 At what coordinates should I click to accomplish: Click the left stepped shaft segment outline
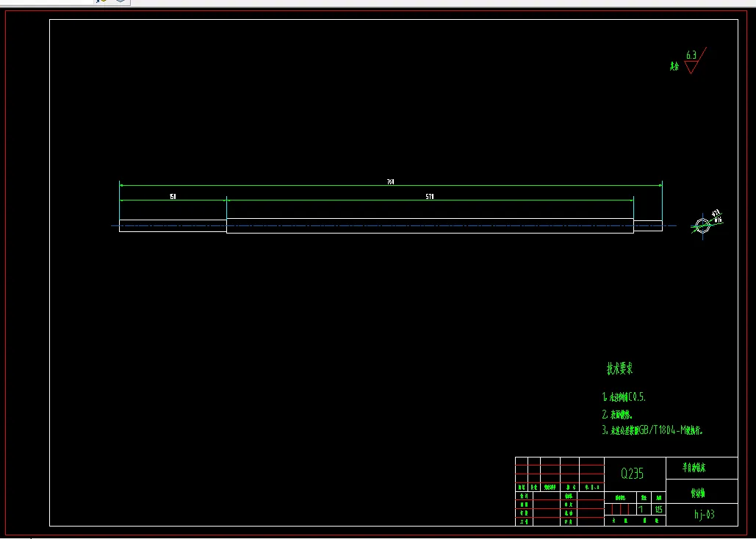[x=173, y=225]
